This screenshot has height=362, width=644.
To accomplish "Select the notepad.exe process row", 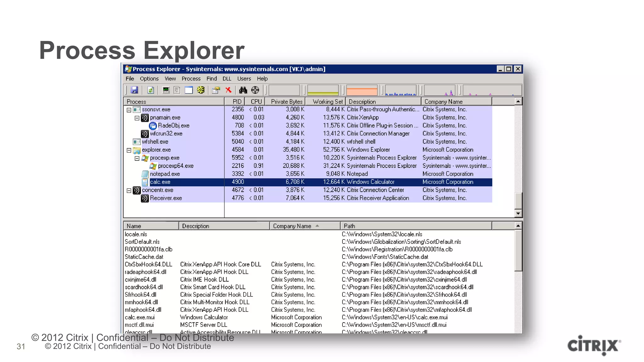I will click(308, 174).
